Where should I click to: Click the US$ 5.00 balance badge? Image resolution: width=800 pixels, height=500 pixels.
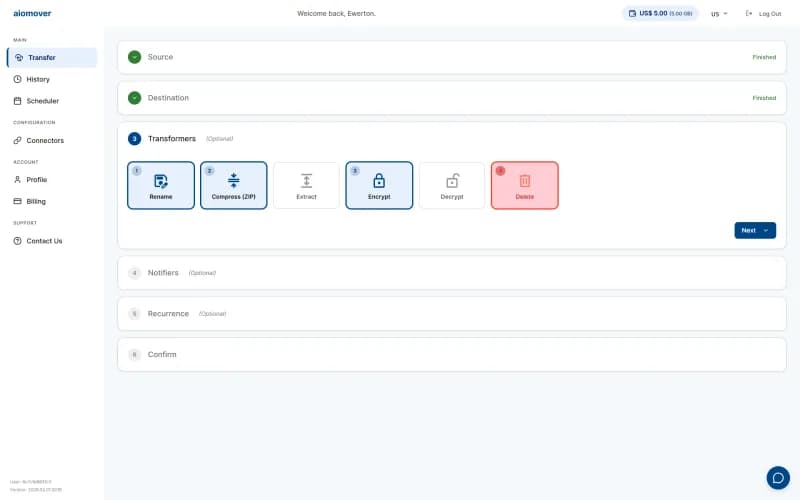pyautogui.click(x=660, y=13)
